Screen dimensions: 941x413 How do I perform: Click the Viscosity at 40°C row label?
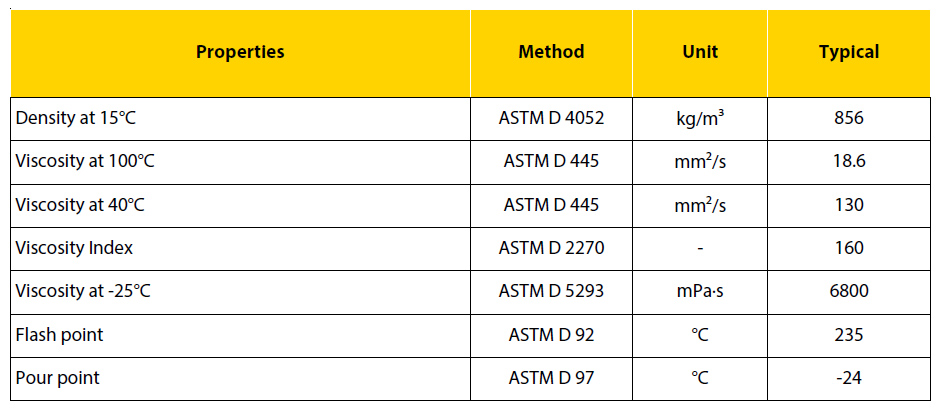(80, 205)
